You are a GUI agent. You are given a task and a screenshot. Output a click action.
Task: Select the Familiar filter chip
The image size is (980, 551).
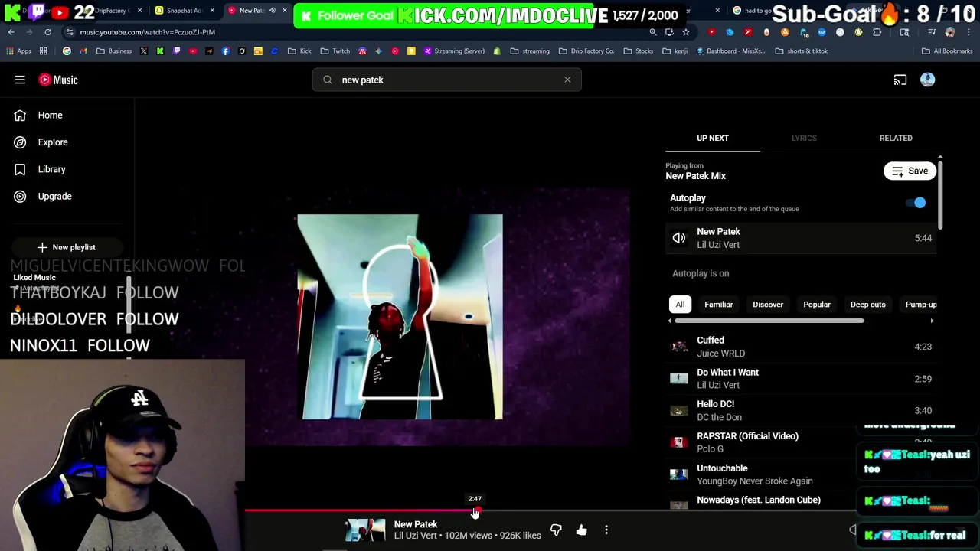(x=718, y=305)
